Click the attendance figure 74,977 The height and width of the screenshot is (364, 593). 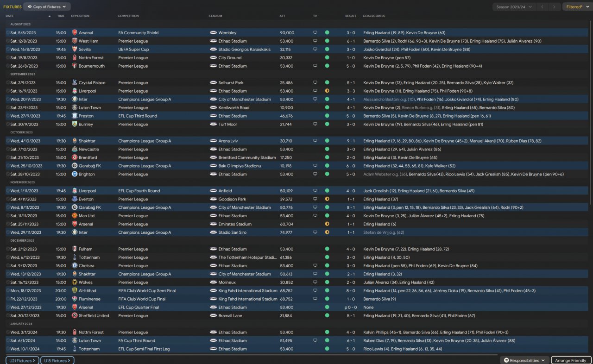click(286, 232)
